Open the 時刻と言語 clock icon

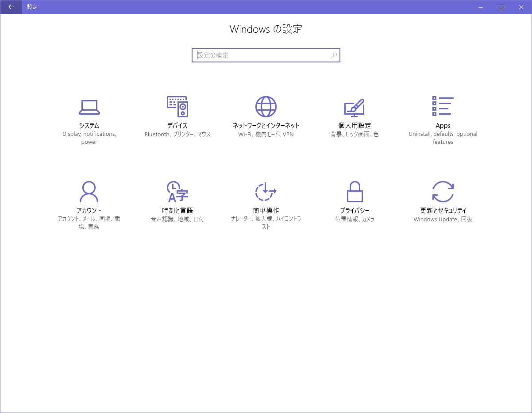tap(177, 191)
